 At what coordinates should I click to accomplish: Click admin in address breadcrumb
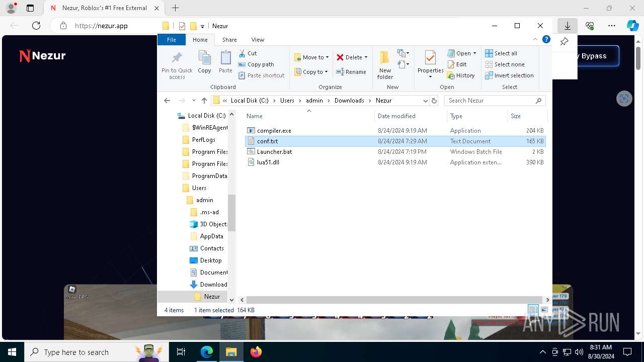(x=314, y=101)
